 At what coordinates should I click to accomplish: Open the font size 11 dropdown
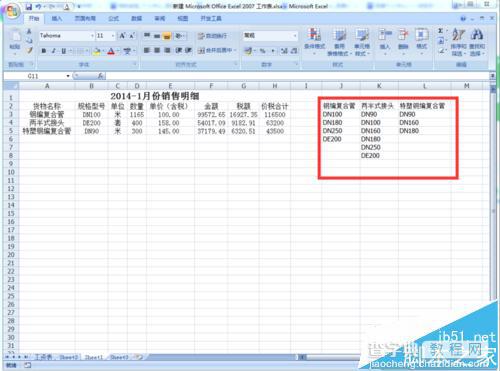[113, 36]
